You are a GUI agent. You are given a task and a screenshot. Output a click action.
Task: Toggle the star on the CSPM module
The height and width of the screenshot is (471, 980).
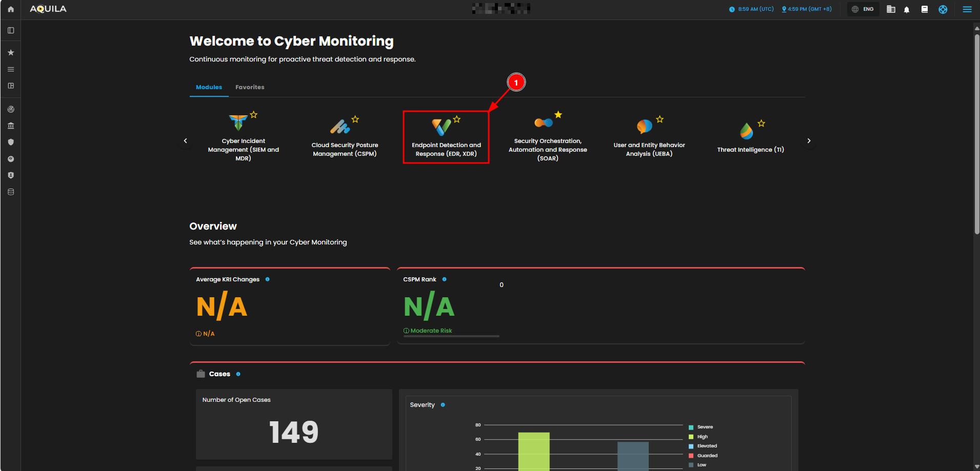pos(355,119)
